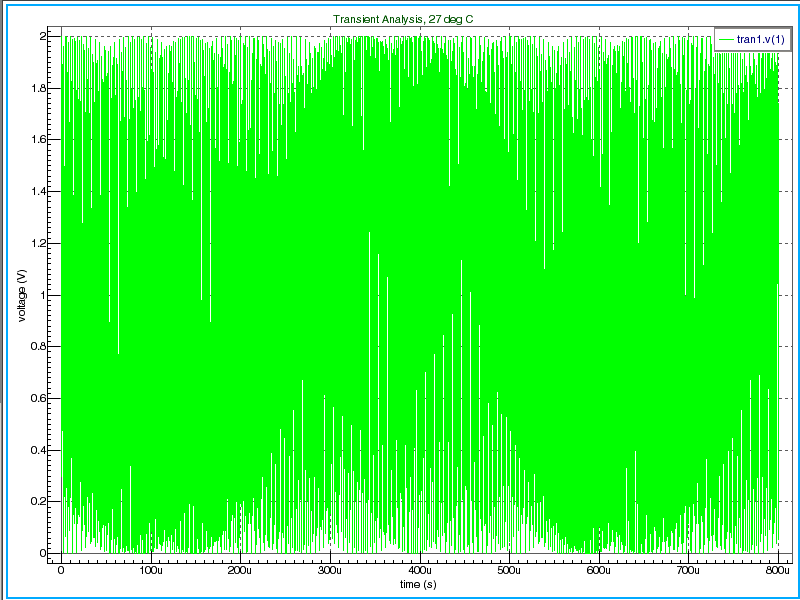Image resolution: width=800 pixels, height=600 pixels.
Task: Click the 400u tick label on time axis
Action: (x=419, y=570)
